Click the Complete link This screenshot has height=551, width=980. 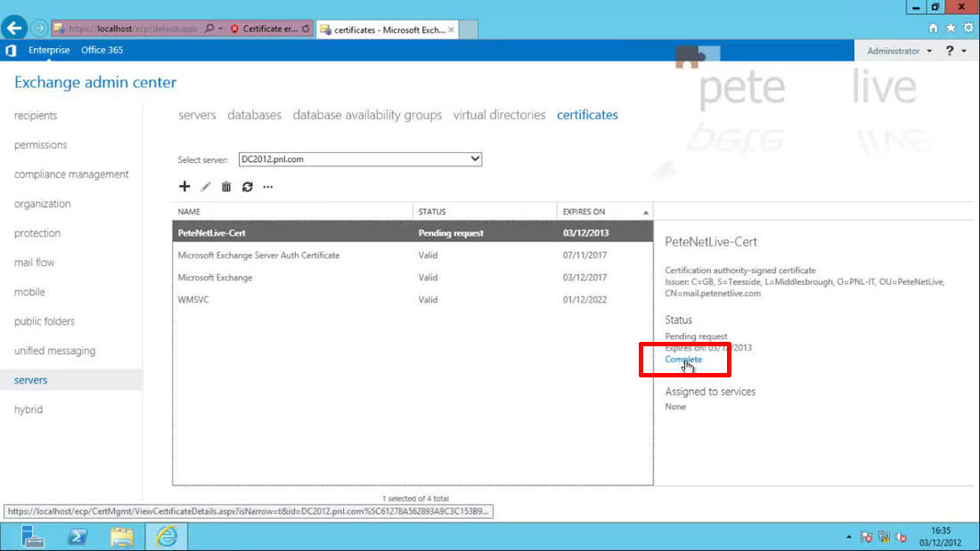(683, 360)
